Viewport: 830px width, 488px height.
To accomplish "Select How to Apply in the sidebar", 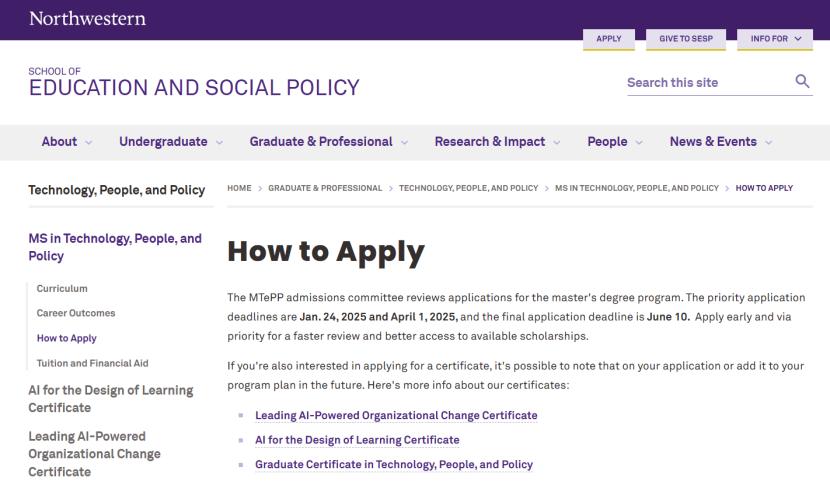I will coord(67,338).
